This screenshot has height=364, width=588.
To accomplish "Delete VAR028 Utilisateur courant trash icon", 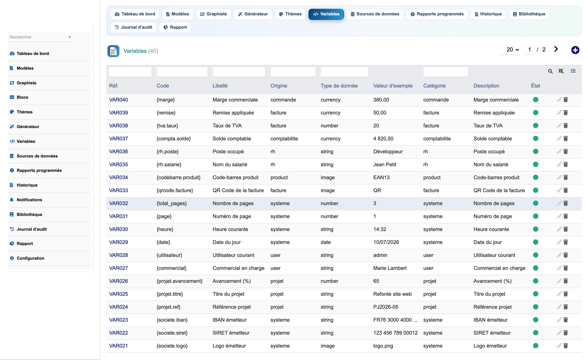I will tap(566, 255).
